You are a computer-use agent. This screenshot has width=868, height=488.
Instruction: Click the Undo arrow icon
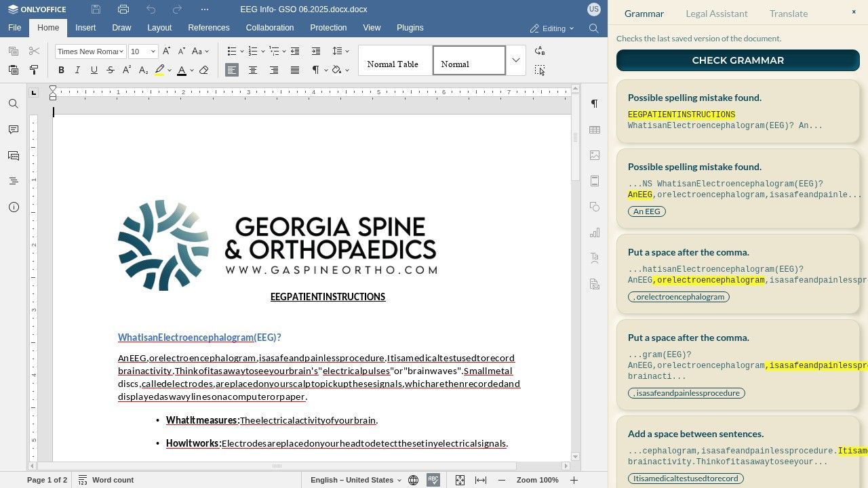(151, 9)
